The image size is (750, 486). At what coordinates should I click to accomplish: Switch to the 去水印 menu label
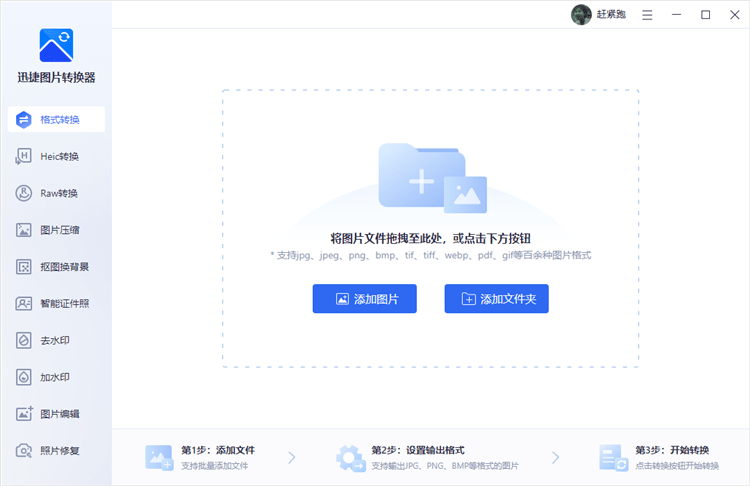(x=55, y=341)
